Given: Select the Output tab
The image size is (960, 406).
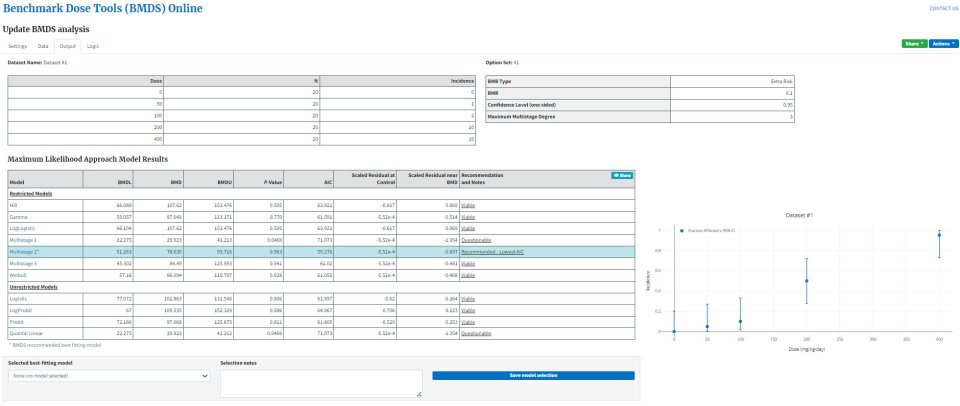Looking at the screenshot, I should coord(68,46).
